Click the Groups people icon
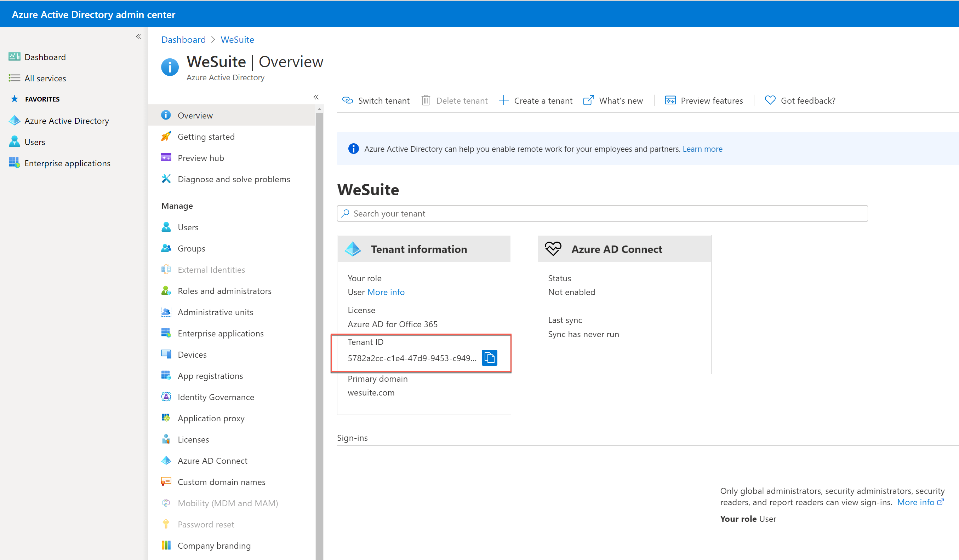This screenshot has width=959, height=560. 166,248
